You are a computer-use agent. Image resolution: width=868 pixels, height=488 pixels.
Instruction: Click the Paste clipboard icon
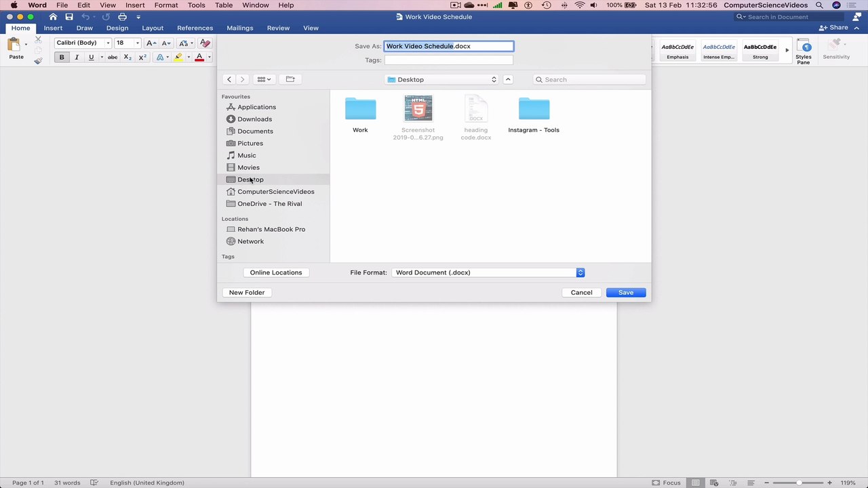coord(14,45)
